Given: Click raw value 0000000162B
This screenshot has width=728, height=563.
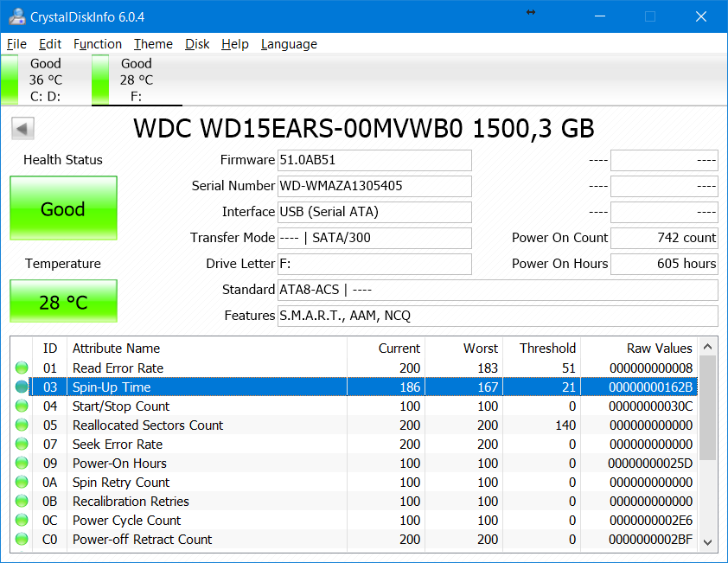Looking at the screenshot, I should 650,387.
